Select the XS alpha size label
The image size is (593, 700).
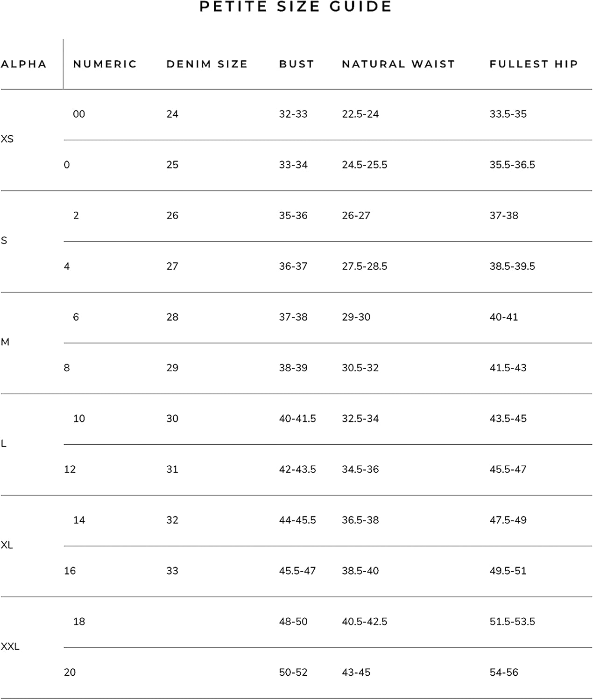(7, 139)
